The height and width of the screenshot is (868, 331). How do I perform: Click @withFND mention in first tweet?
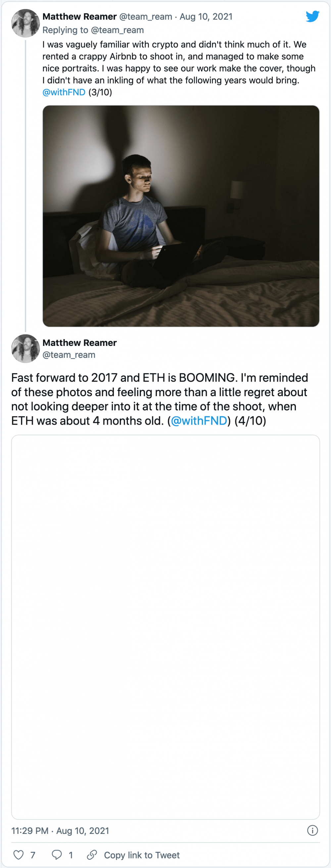[x=64, y=92]
